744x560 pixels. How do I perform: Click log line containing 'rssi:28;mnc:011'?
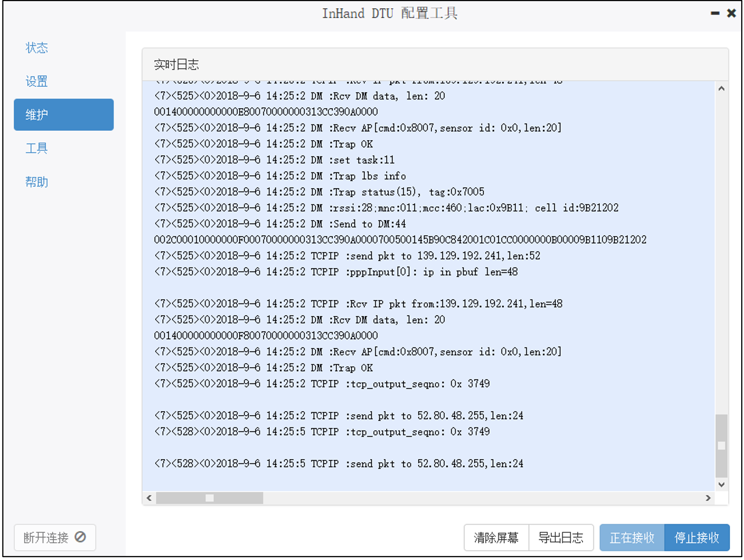pos(386,208)
